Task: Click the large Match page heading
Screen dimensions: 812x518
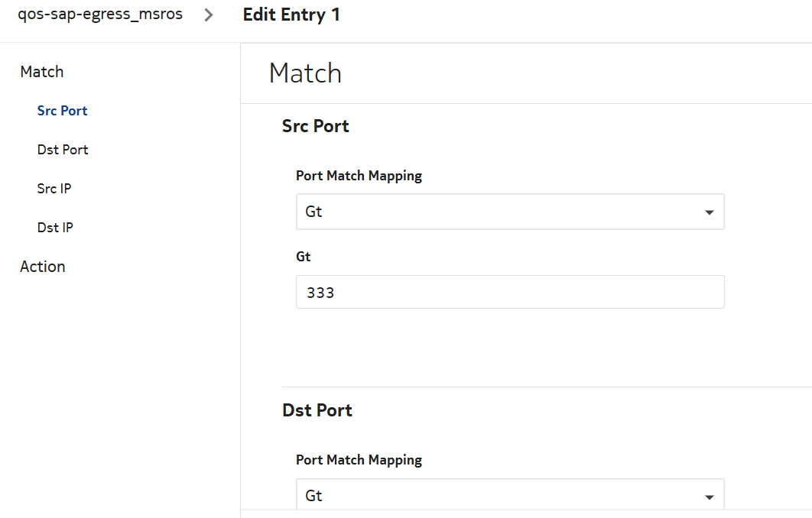Action: pos(305,73)
